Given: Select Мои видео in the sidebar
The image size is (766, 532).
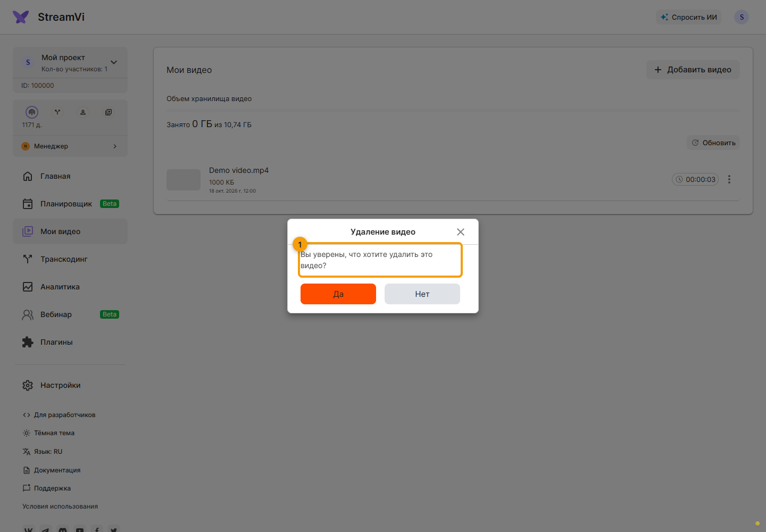Looking at the screenshot, I should (x=70, y=231).
